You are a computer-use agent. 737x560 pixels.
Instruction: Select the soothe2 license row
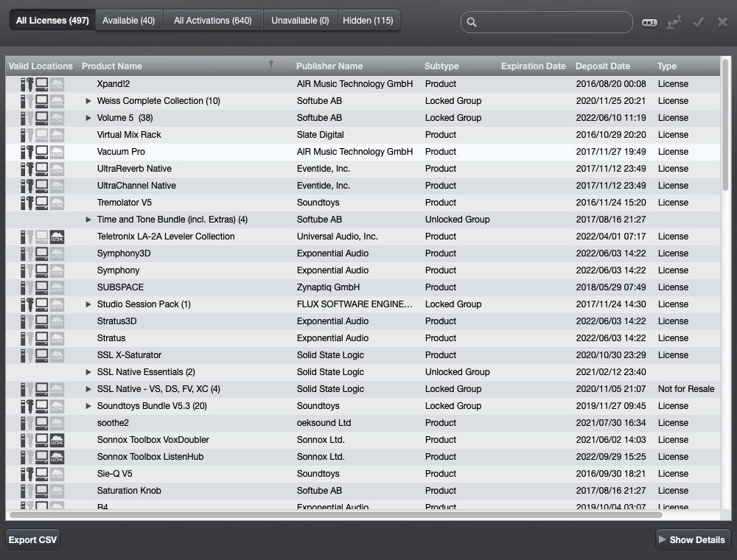coord(363,423)
